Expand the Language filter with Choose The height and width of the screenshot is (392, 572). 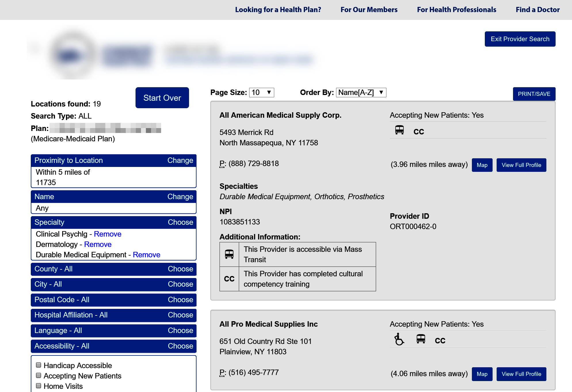pyautogui.click(x=180, y=330)
